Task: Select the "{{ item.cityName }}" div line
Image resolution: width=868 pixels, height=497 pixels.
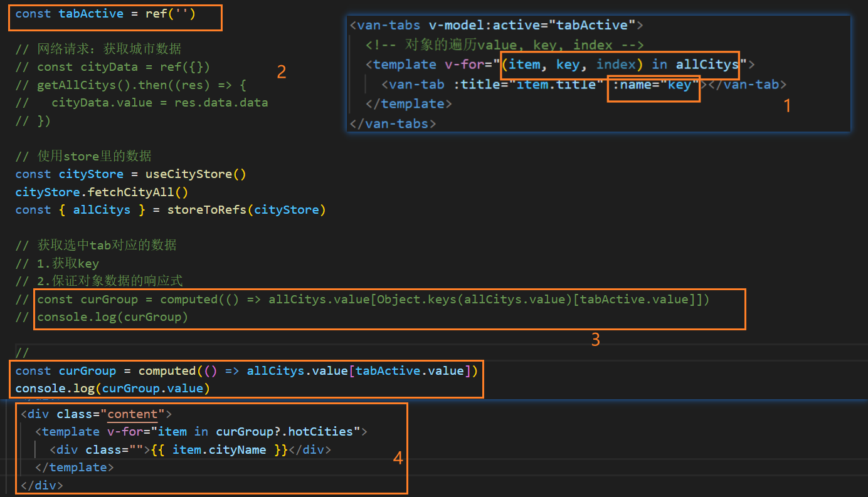Action: (x=191, y=450)
